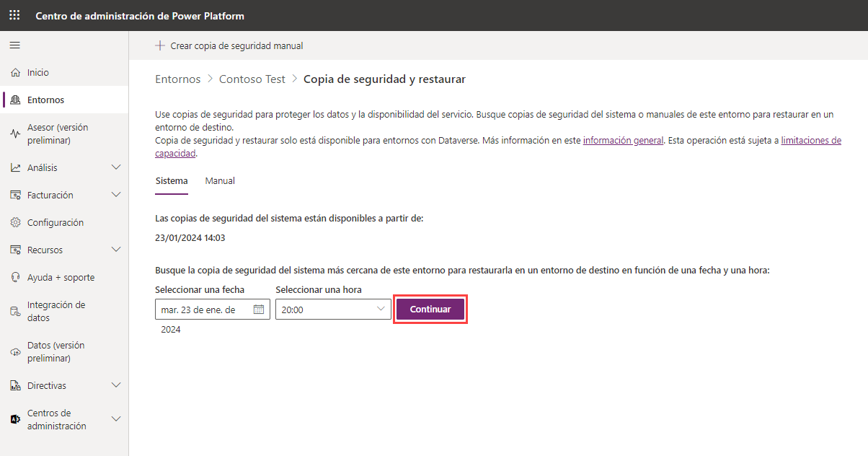Click the Recursos resources icon

pos(16,250)
